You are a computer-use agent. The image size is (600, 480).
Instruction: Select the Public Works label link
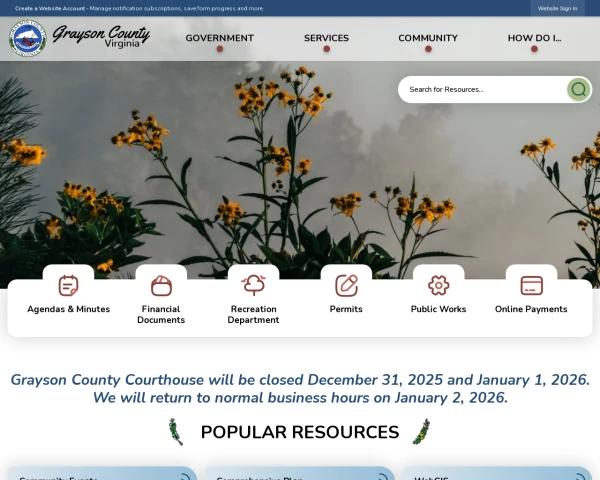(x=439, y=309)
